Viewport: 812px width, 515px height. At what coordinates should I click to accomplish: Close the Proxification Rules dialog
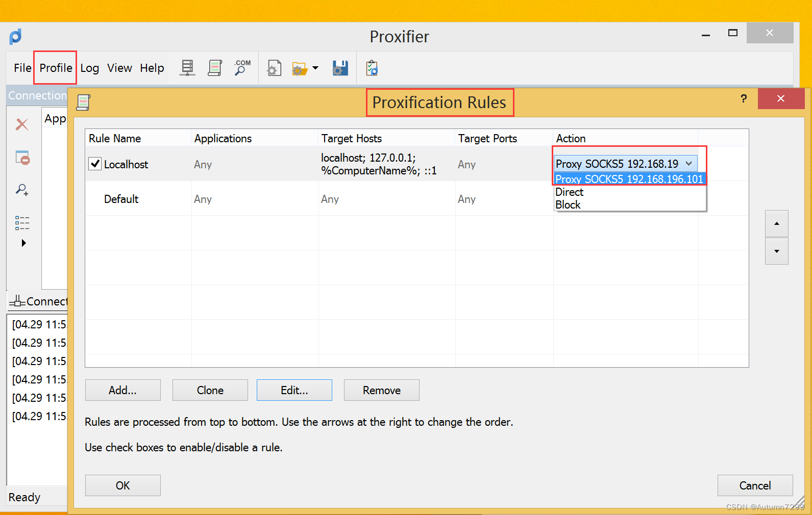[781, 98]
